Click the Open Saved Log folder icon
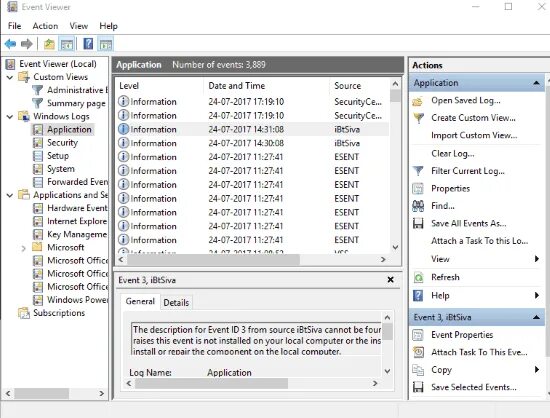This screenshot has height=418, width=550. pos(418,101)
